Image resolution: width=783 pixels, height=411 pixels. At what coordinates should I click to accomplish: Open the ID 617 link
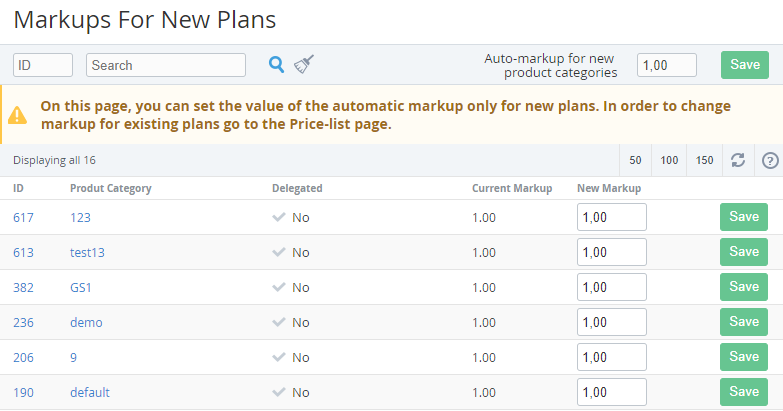click(23, 217)
